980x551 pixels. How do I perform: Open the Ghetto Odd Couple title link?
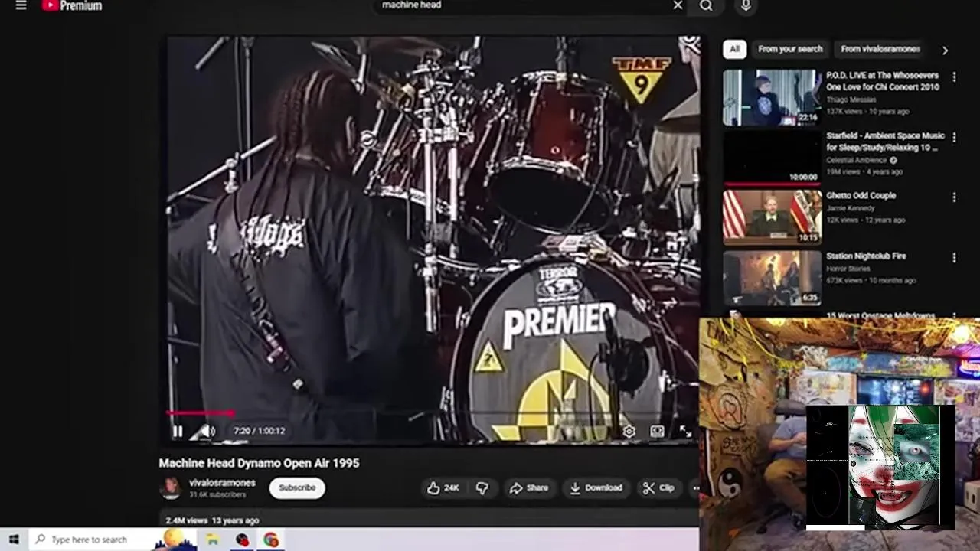(x=861, y=196)
